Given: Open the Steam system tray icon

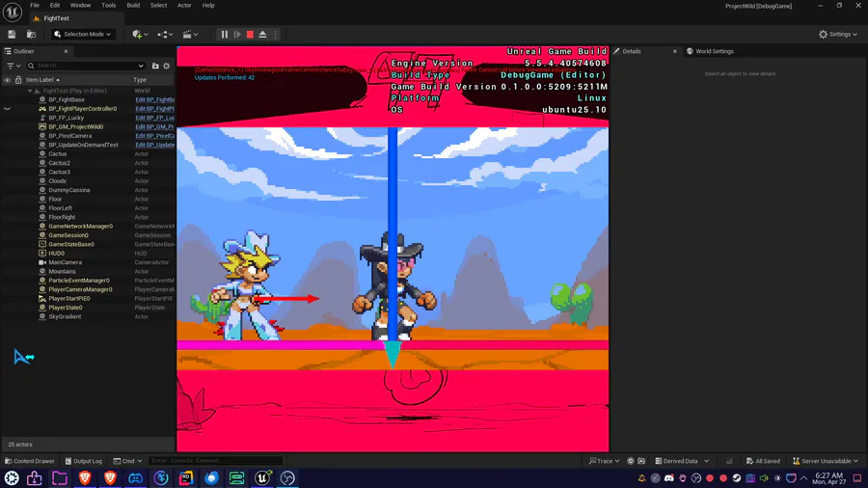Looking at the screenshot, I should pos(736,478).
